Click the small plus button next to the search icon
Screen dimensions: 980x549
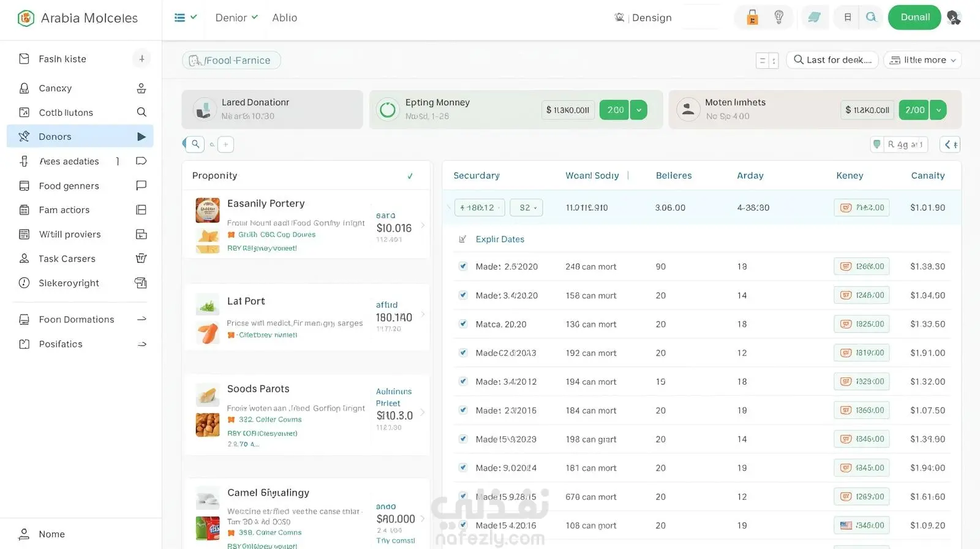(x=225, y=145)
